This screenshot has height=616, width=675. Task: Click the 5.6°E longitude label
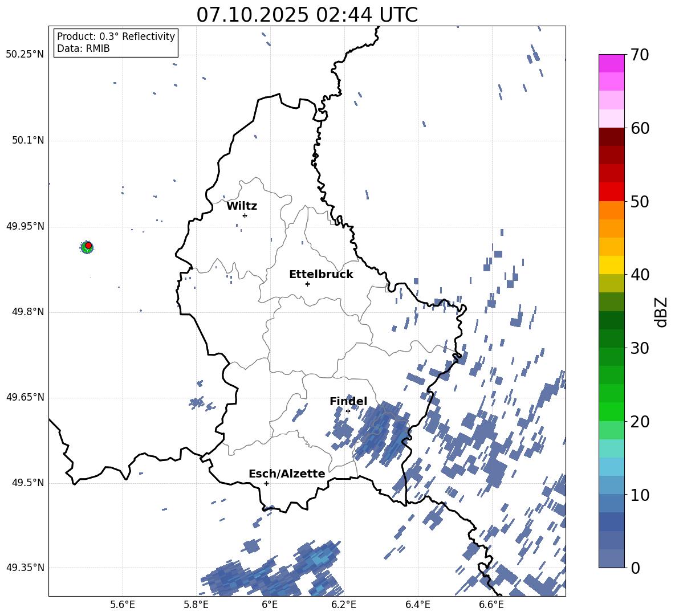point(123,605)
